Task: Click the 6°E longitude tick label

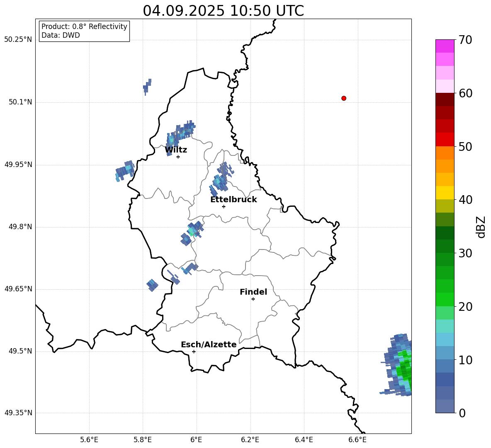Action: (196, 440)
